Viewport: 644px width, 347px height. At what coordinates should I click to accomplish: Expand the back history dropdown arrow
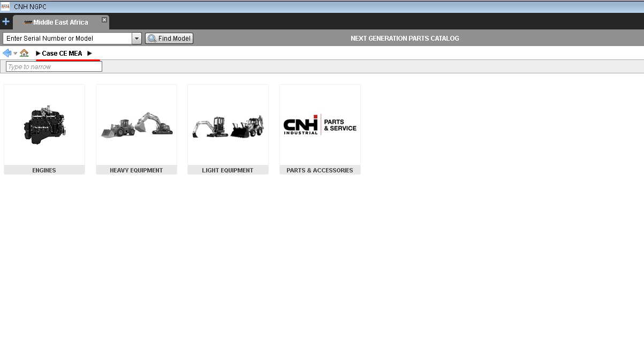point(16,53)
